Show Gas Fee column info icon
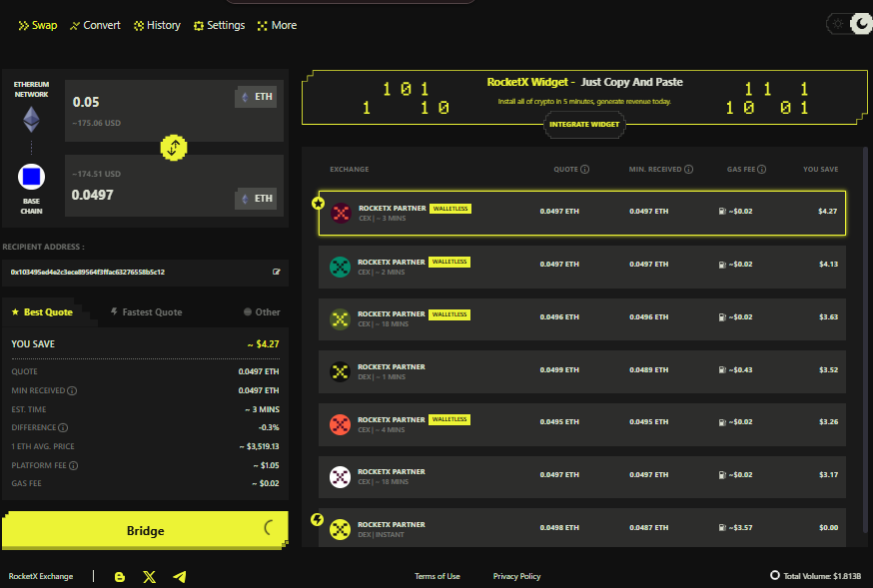This screenshot has width=873, height=588. pos(762,169)
